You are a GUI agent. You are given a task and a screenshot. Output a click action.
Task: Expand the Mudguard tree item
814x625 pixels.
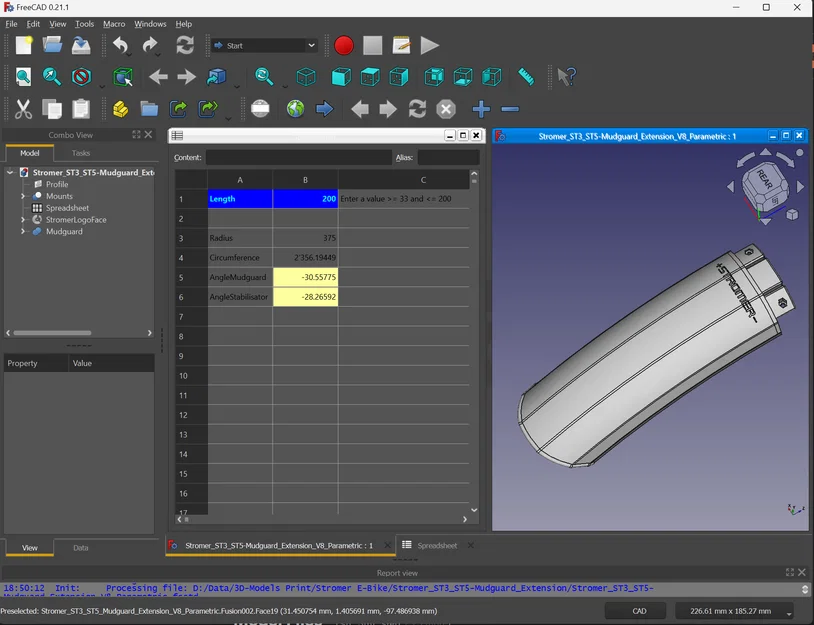[x=23, y=232]
